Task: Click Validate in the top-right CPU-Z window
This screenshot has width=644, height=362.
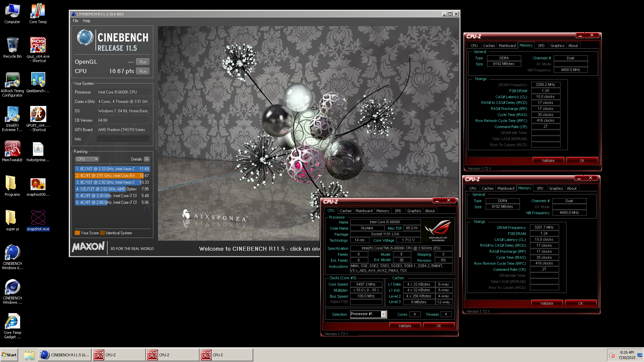Action: tap(548, 161)
